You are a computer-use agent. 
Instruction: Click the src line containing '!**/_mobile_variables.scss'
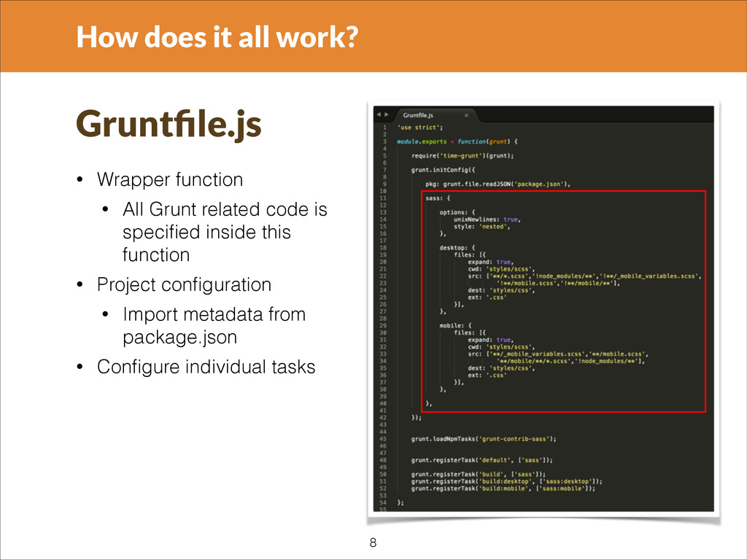(584, 276)
